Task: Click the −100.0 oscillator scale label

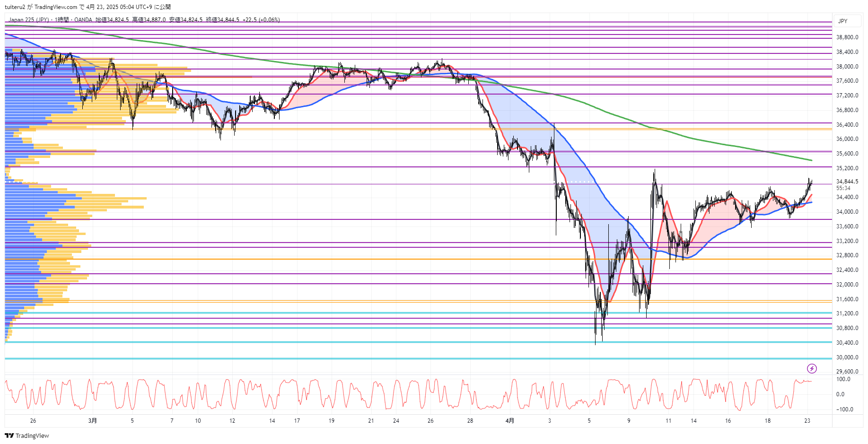Action: coord(844,409)
